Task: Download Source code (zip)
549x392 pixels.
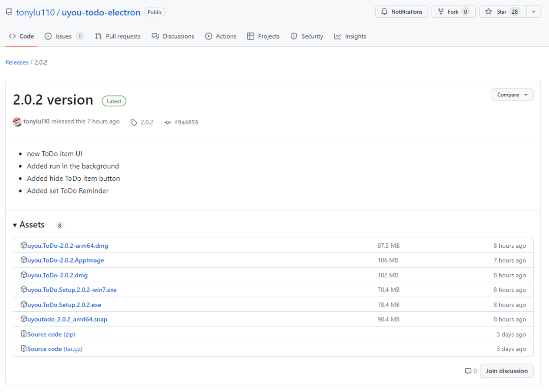Action: 51,334
